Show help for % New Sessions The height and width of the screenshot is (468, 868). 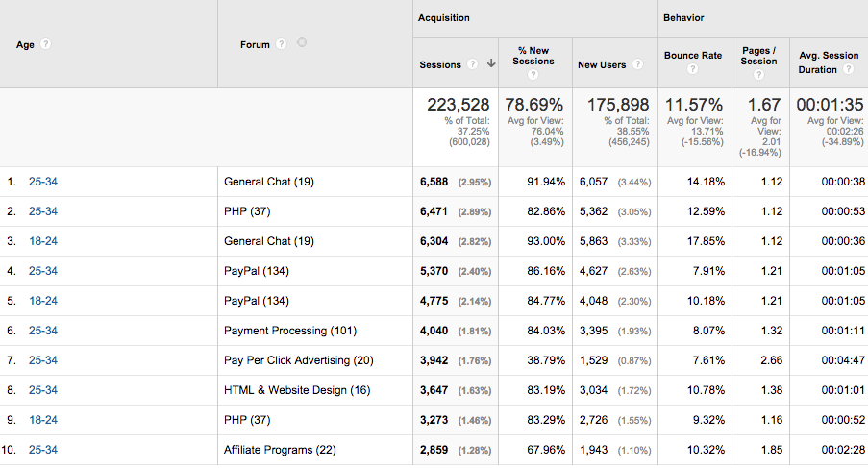pos(533,76)
